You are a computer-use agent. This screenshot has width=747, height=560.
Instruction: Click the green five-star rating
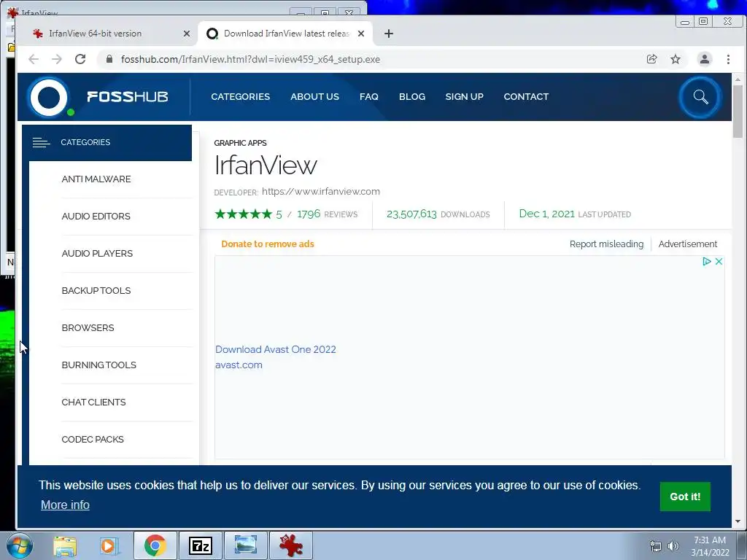point(244,214)
